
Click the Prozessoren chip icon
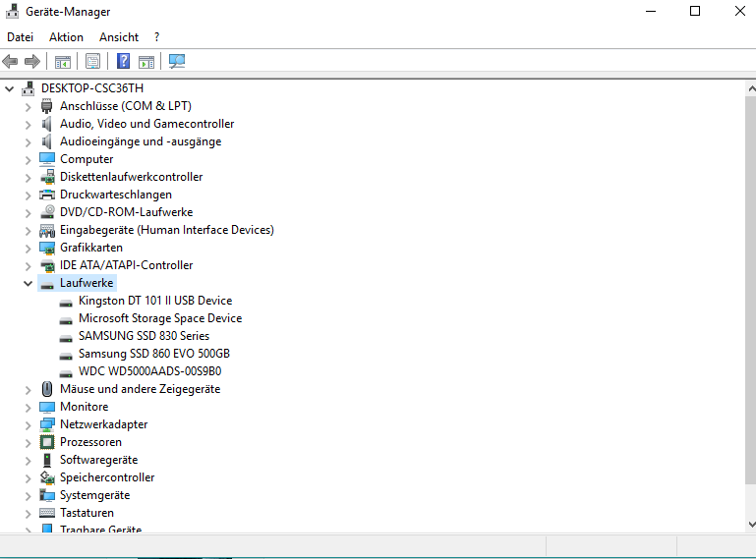coord(47,442)
